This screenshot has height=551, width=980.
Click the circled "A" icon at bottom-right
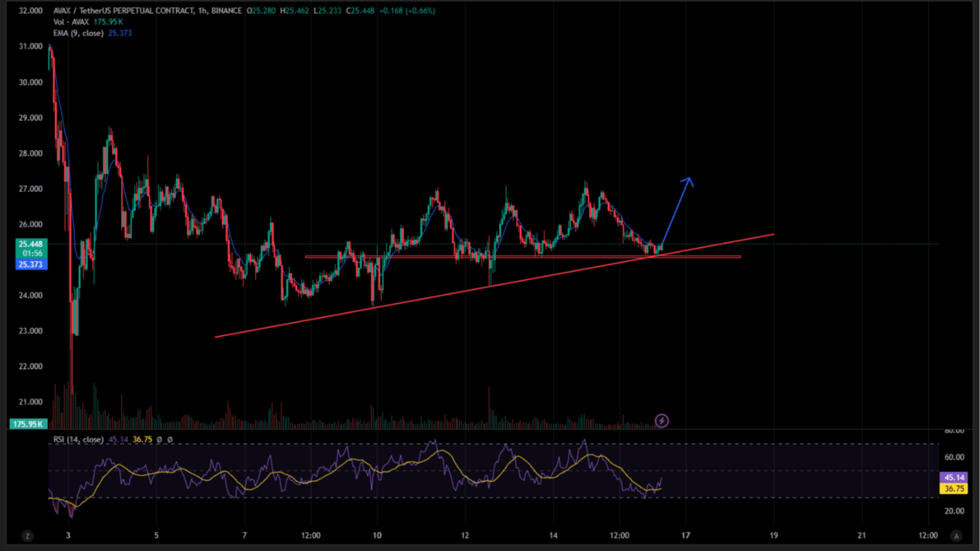coord(956,536)
